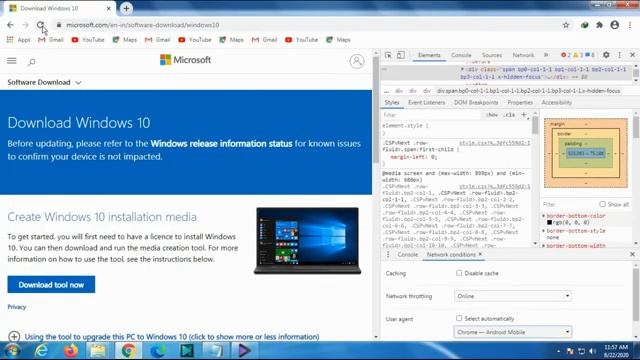Open the Chrome extensions puzzle icon

tap(599, 25)
